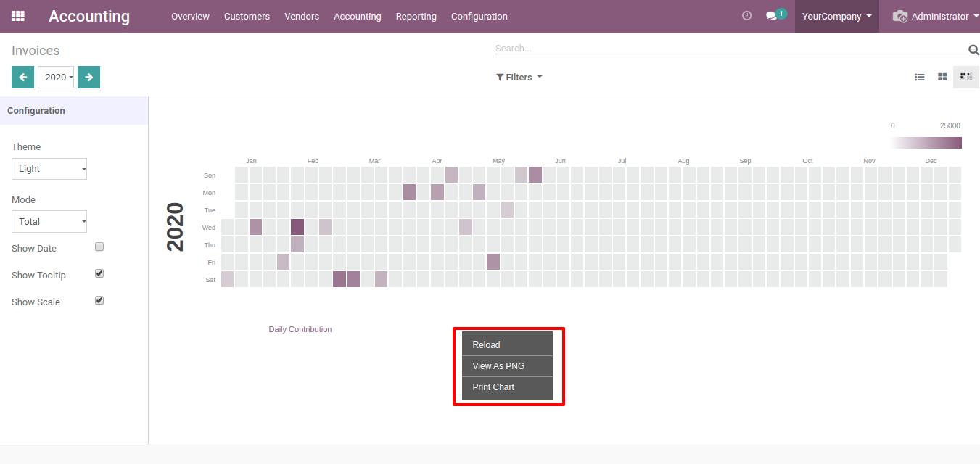
Task: Uncheck the Show Tooltip checkbox
Action: 99,274
